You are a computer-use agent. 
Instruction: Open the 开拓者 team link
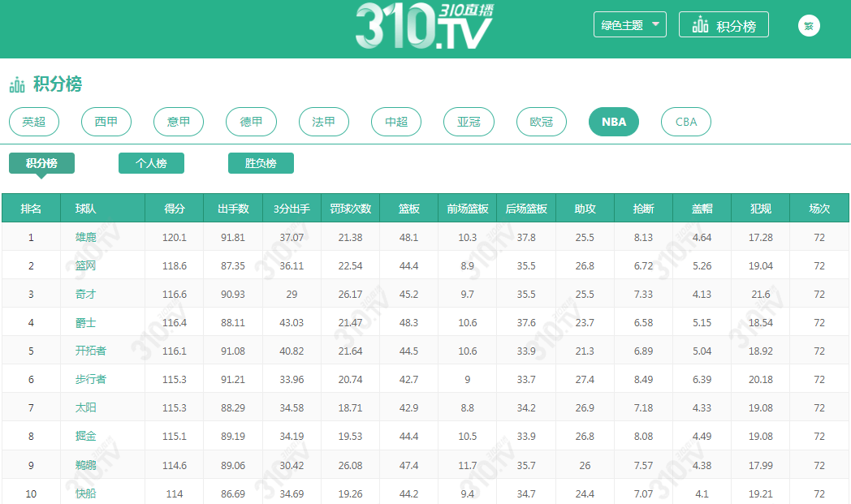click(91, 351)
